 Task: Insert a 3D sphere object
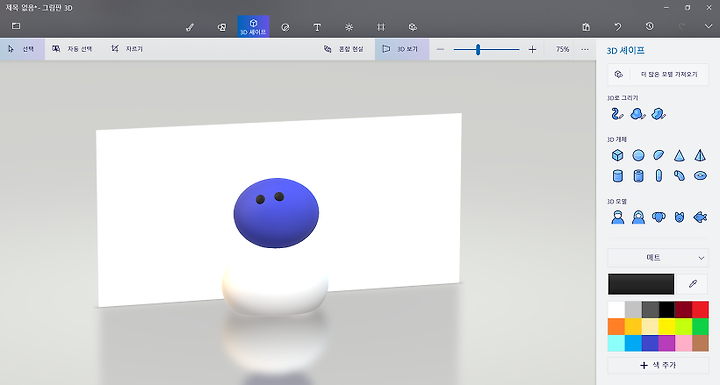pos(638,155)
